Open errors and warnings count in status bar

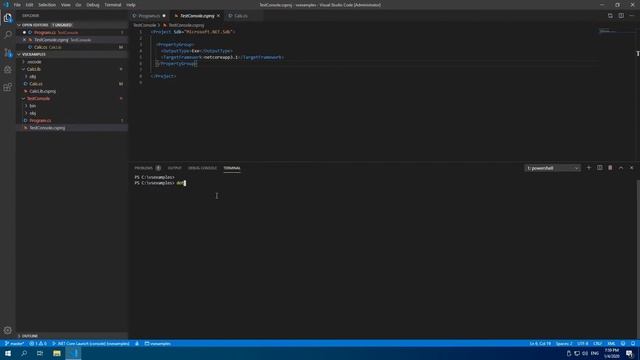[38, 344]
